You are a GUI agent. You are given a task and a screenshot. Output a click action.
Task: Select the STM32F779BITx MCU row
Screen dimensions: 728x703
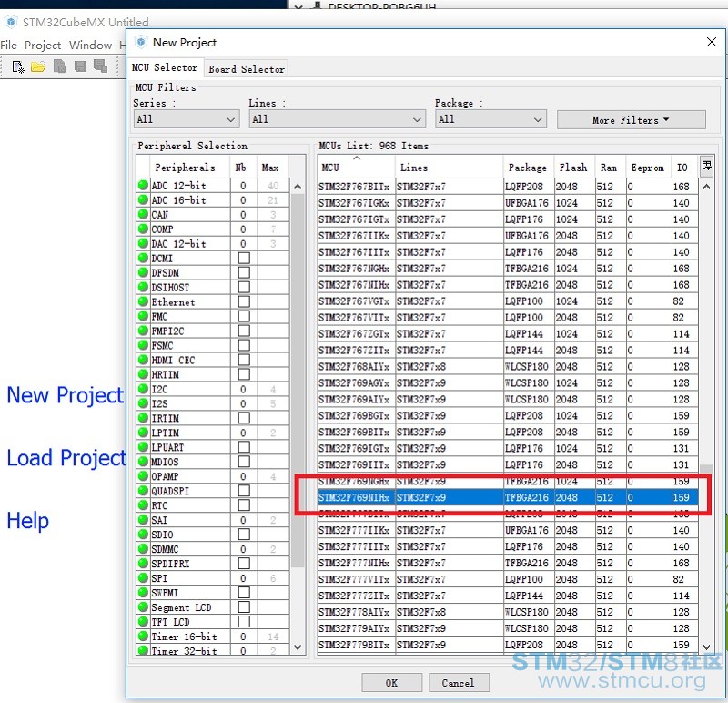(508, 645)
